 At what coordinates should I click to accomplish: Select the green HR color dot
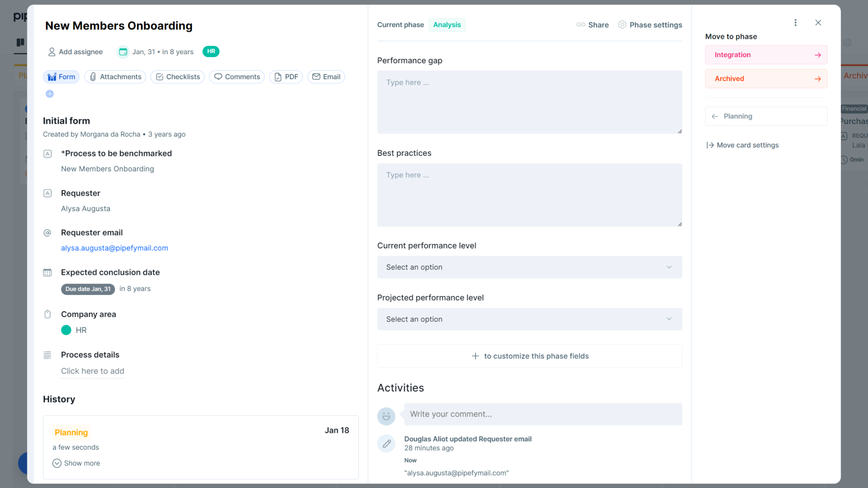tap(66, 330)
